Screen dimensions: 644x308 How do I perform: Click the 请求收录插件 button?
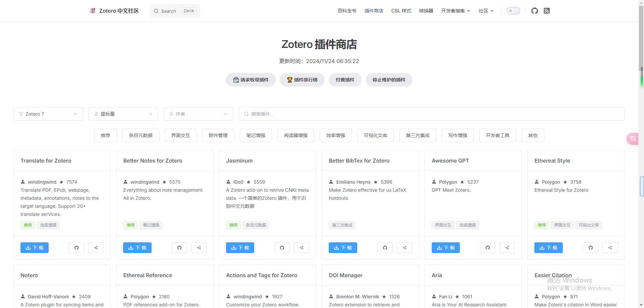(x=251, y=80)
